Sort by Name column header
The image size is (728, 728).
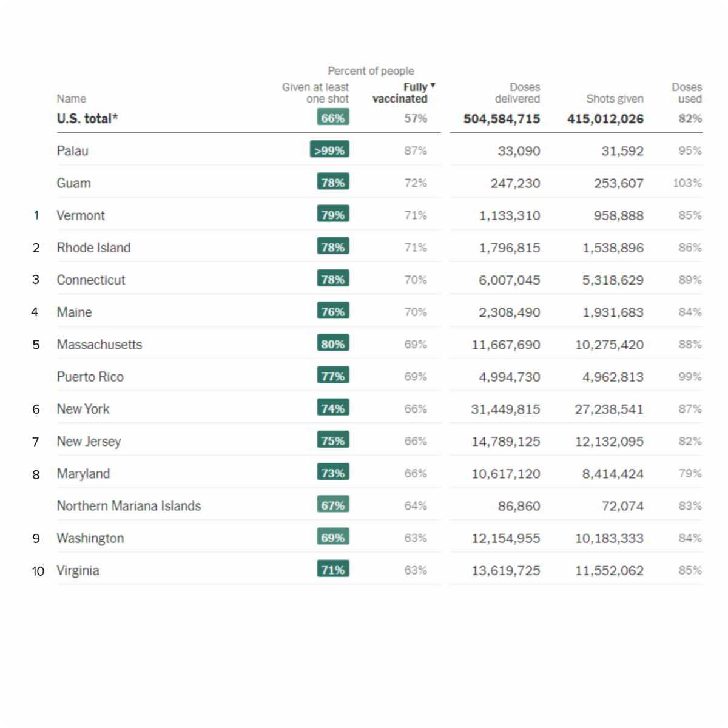pyautogui.click(x=72, y=99)
